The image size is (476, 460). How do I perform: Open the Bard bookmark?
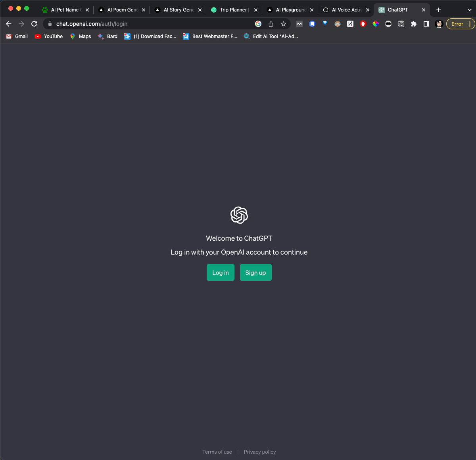click(107, 36)
